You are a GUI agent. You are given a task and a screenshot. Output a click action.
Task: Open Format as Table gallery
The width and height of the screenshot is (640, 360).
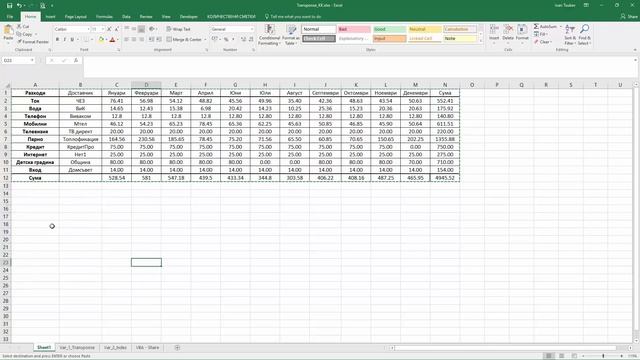click(291, 35)
